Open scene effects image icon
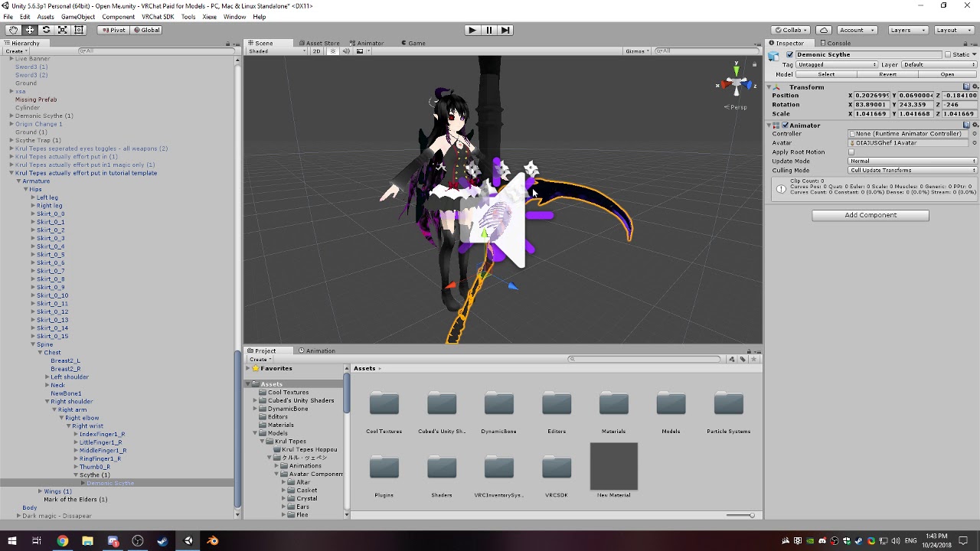Image resolution: width=980 pixels, height=551 pixels. [361, 51]
